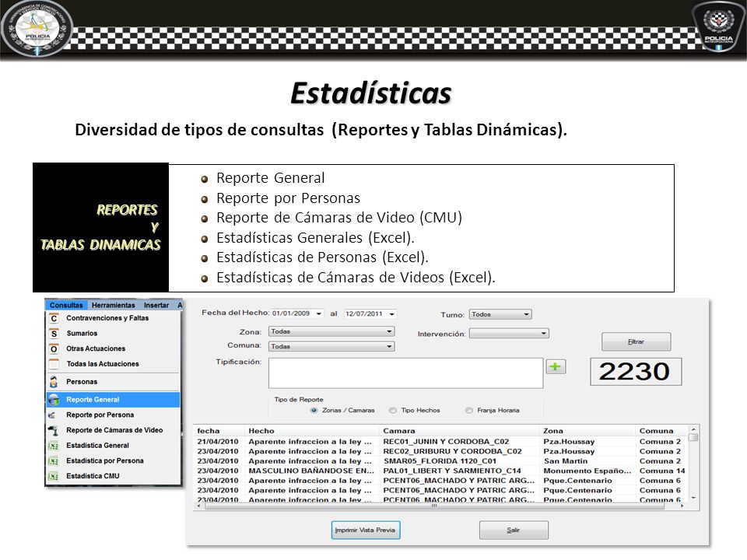Click the Estadistica General Excel icon
Screen dimensions: 747x560
point(54,446)
